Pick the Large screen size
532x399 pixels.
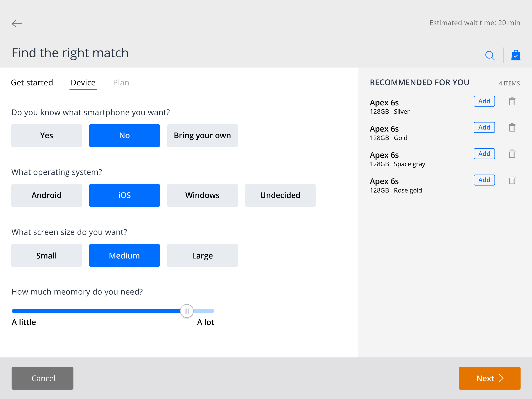tap(202, 255)
